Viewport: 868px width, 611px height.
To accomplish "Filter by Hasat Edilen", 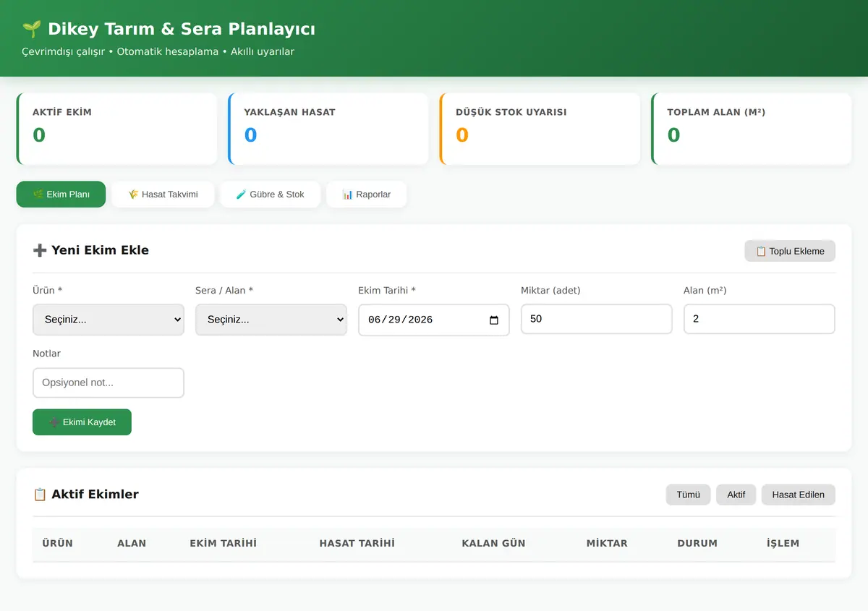I will 798,495.
